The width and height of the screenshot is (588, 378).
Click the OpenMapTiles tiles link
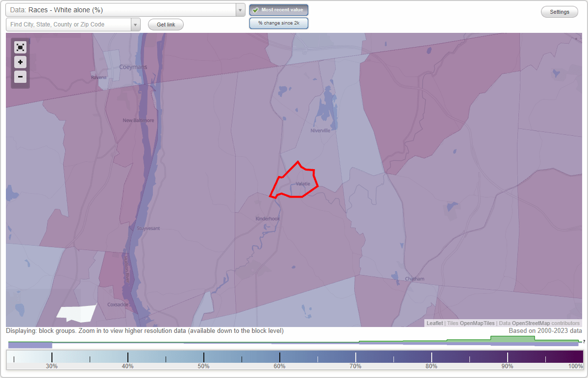(x=477, y=323)
